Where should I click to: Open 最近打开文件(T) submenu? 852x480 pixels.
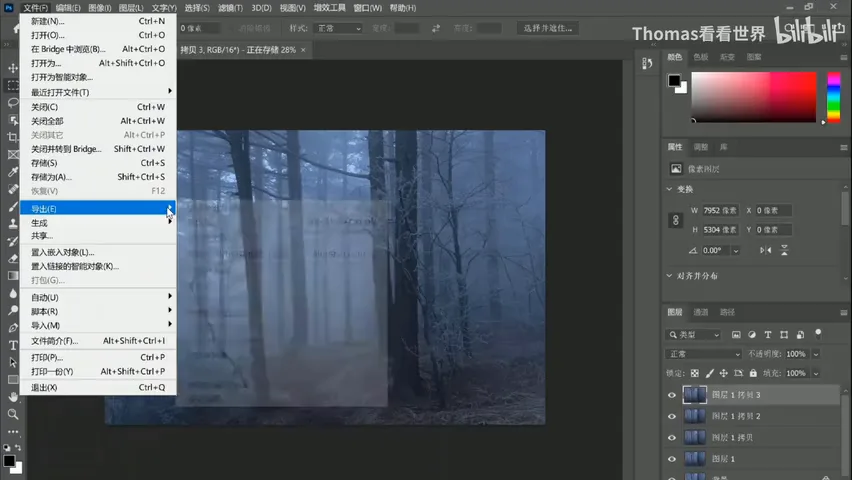98,92
